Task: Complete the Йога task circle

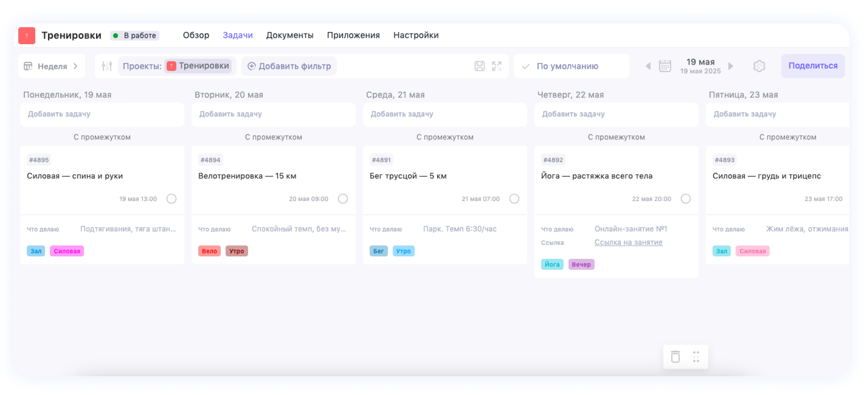Action: pos(685,199)
